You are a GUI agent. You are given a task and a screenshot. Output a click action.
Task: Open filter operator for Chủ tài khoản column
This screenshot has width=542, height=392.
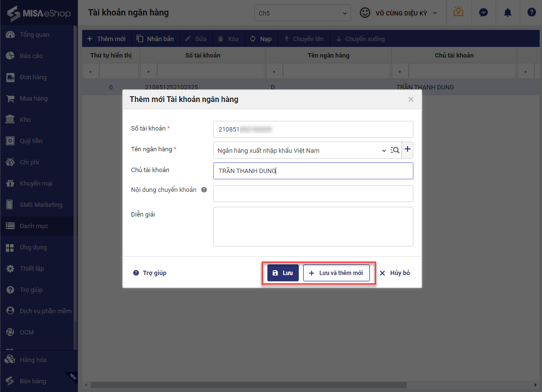tap(400, 72)
